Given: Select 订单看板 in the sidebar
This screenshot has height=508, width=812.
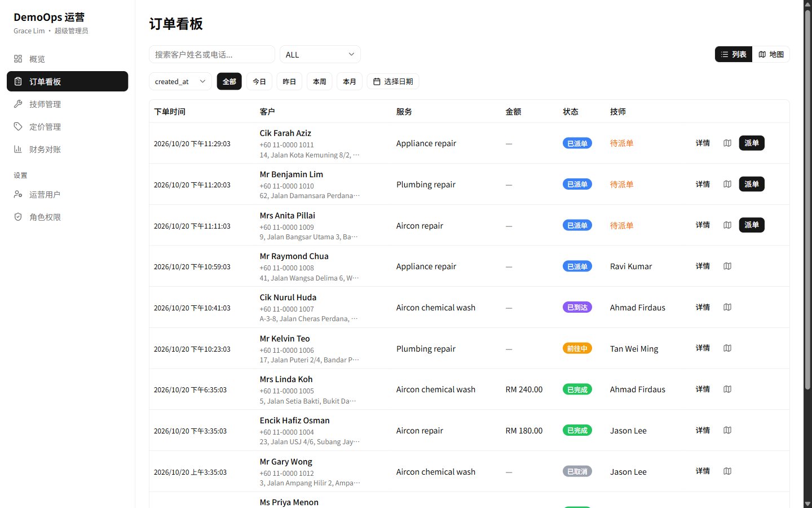Looking at the screenshot, I should pyautogui.click(x=68, y=81).
